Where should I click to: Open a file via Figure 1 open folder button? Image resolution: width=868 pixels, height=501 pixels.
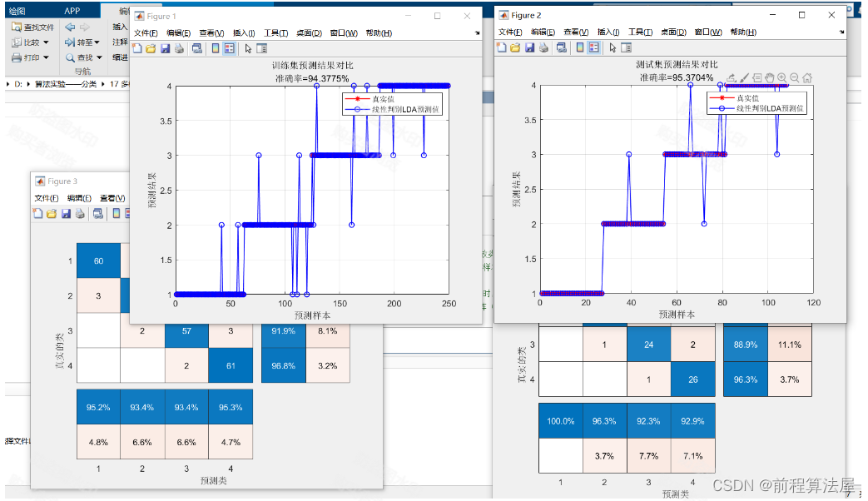[x=151, y=49]
